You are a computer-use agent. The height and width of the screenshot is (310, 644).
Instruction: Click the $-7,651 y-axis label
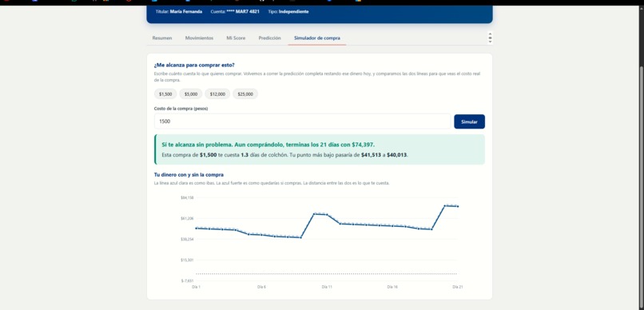point(187,281)
